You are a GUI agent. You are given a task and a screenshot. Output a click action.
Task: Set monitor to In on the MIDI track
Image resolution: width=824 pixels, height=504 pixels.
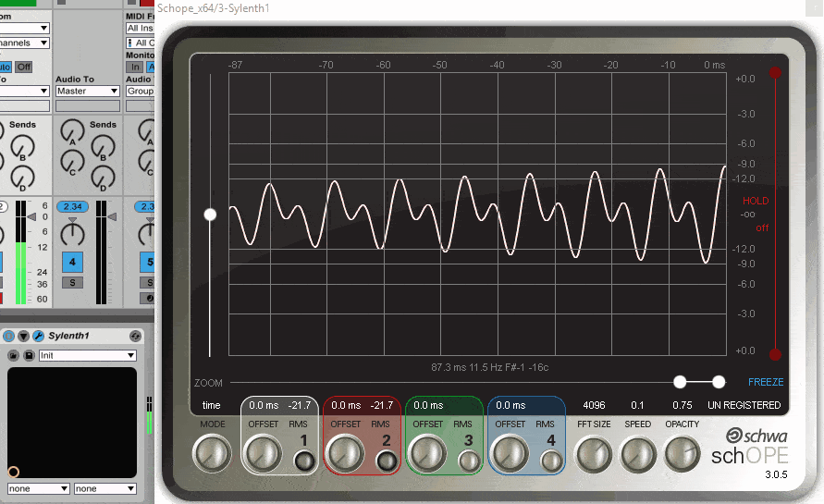(135, 67)
